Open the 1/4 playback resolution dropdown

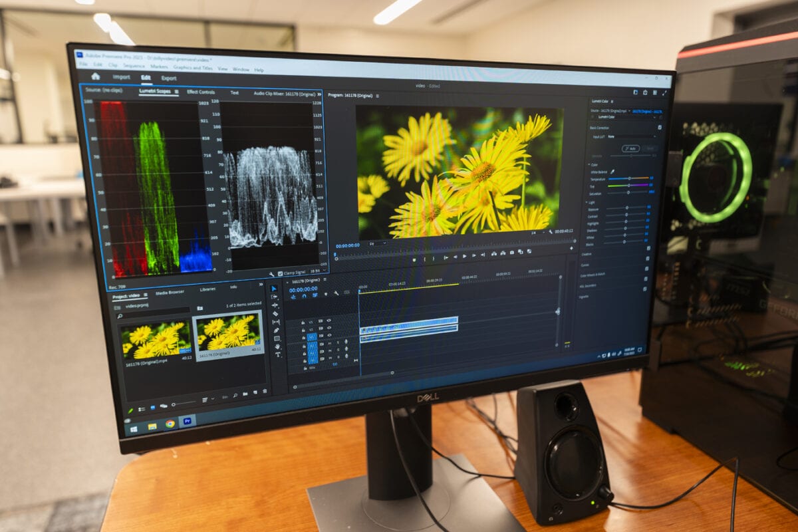tap(537, 233)
